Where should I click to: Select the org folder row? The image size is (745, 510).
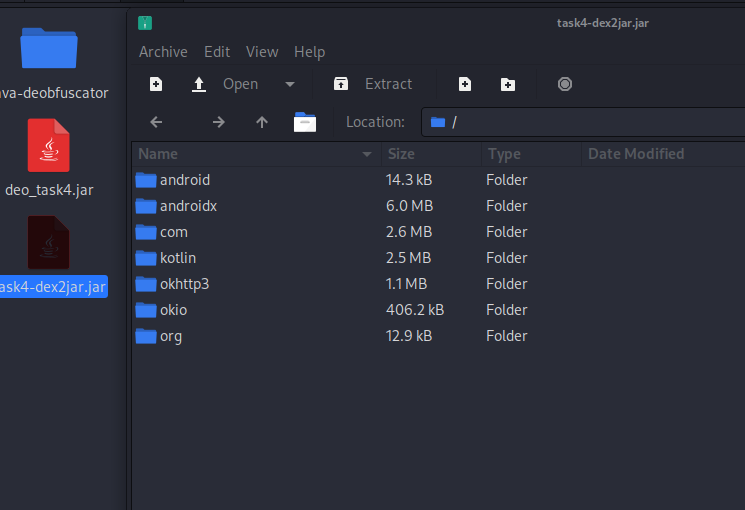[x=438, y=336]
